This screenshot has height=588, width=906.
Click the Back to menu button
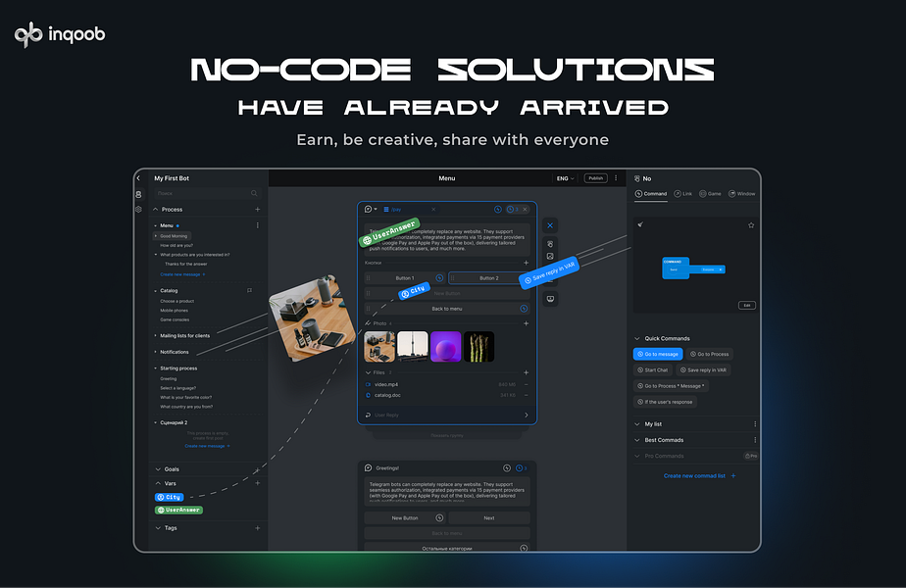click(x=447, y=309)
